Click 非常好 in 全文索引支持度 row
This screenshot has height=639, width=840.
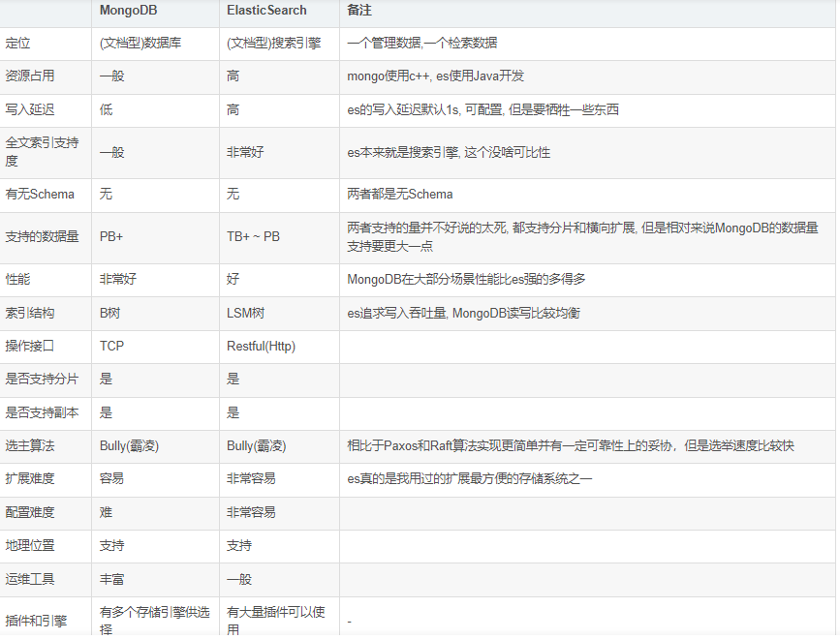tap(245, 152)
